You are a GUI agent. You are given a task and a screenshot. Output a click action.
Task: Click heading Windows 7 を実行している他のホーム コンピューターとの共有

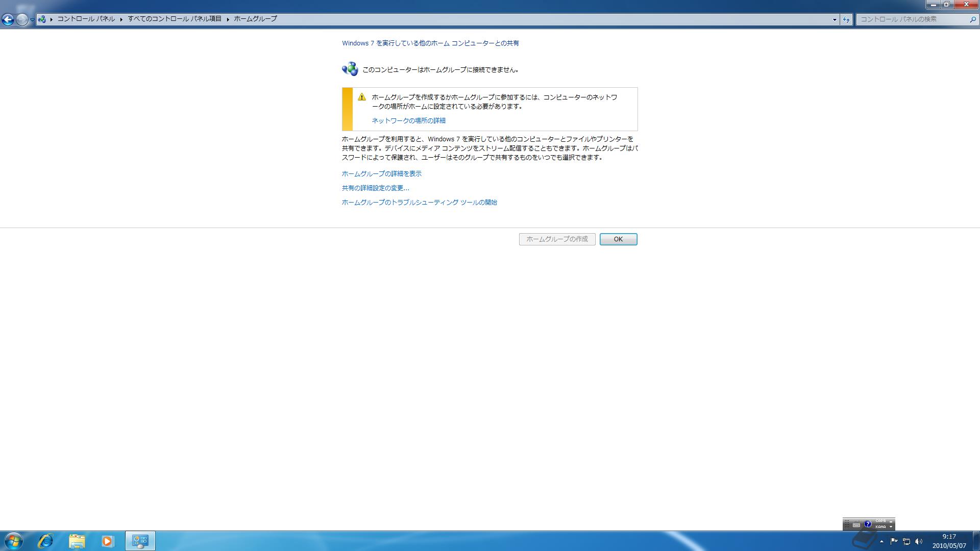click(x=430, y=43)
